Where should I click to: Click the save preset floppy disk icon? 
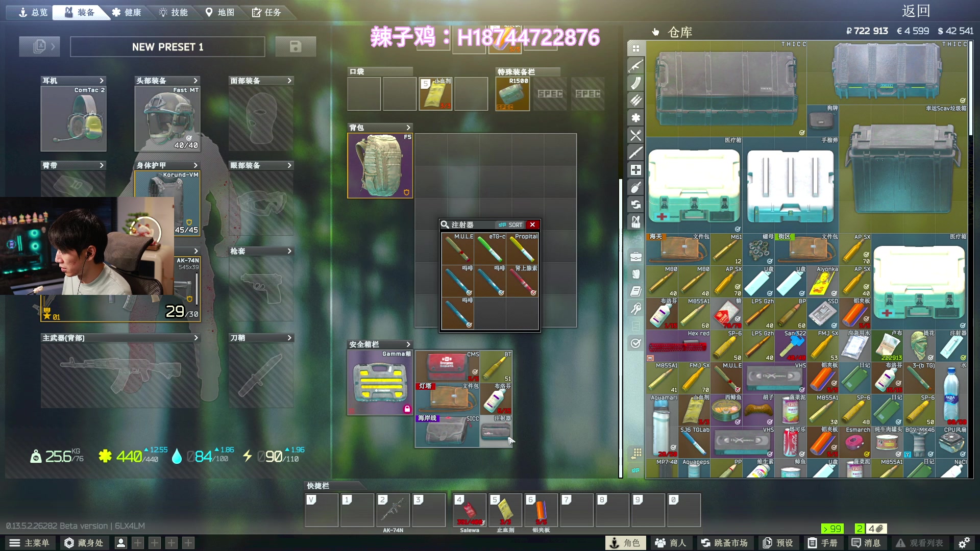point(296,46)
